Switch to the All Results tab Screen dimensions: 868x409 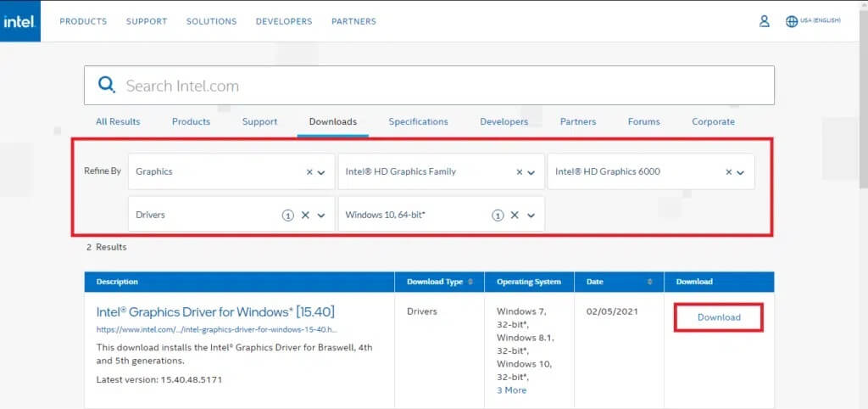tap(118, 121)
